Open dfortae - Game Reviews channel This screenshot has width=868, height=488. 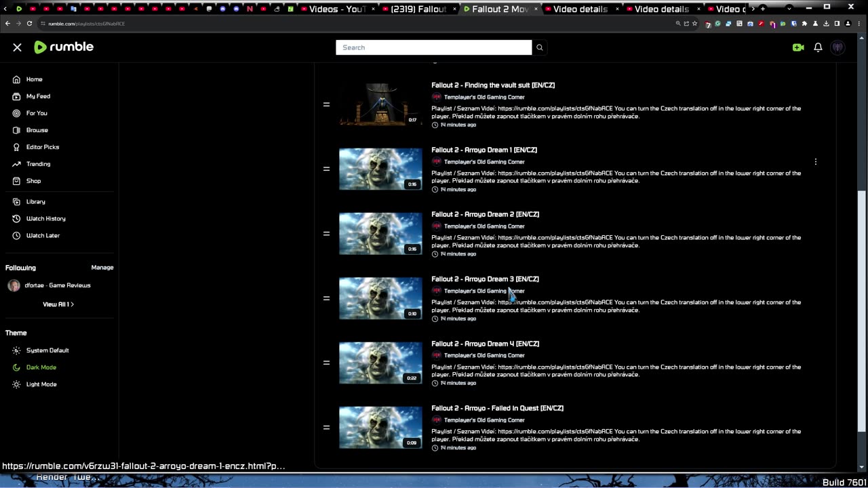click(49, 285)
